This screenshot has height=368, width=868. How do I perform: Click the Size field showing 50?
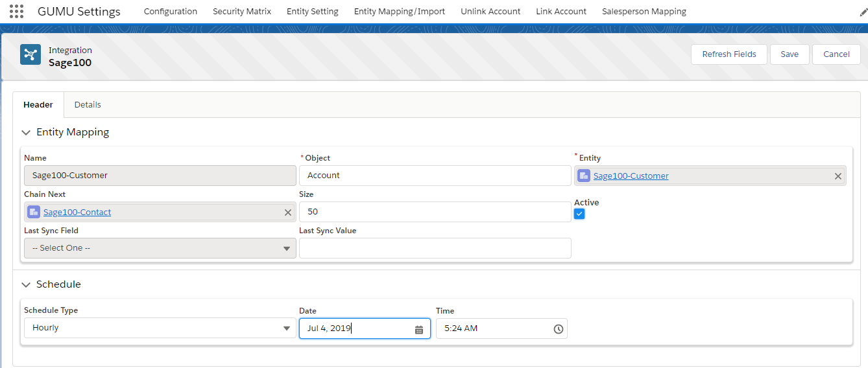(435, 212)
